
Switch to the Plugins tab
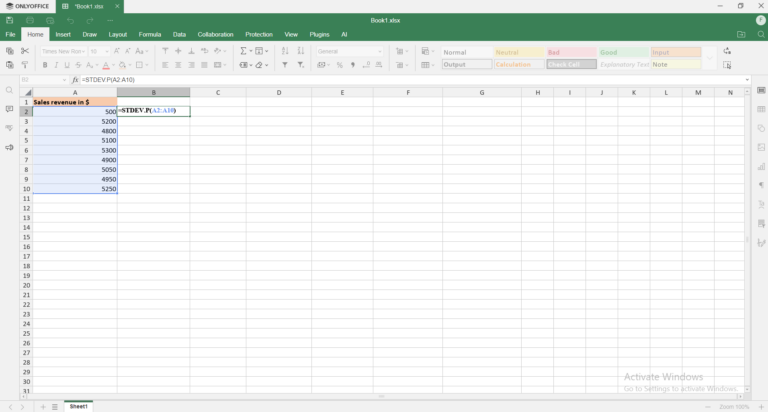pos(319,35)
